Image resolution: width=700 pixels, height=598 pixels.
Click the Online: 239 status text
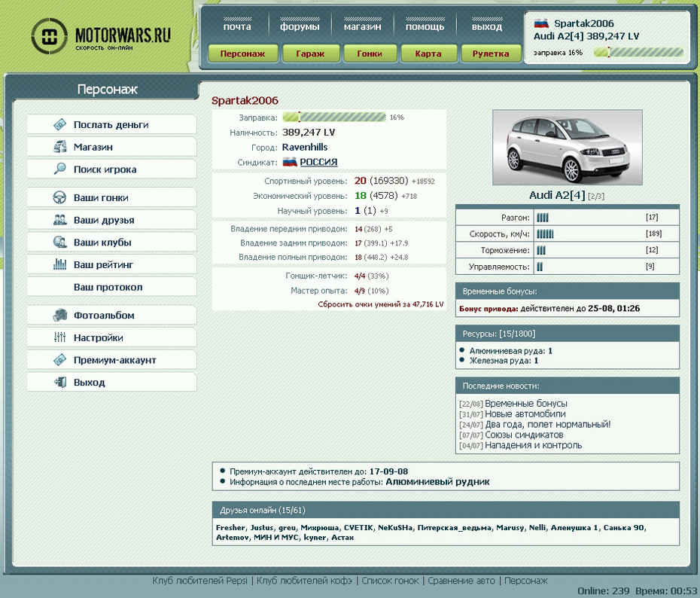tap(604, 591)
